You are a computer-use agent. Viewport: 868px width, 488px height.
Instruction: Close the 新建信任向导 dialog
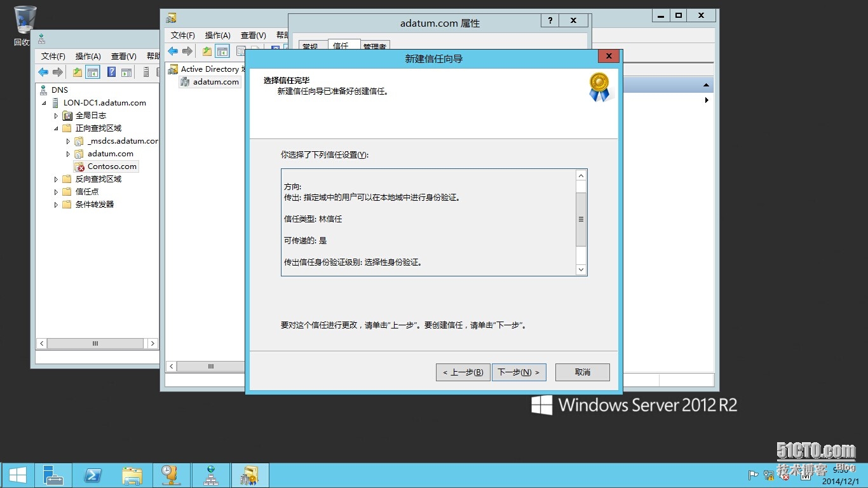(x=609, y=56)
